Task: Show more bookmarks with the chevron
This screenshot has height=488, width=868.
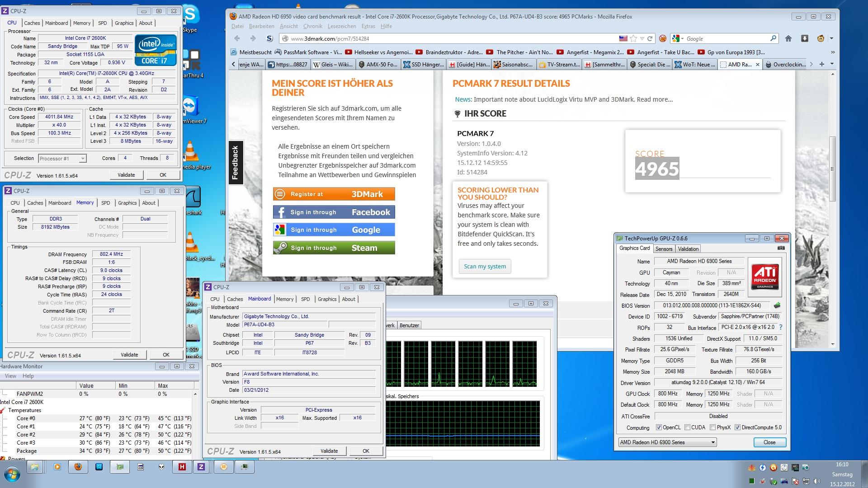Action: 832,52
